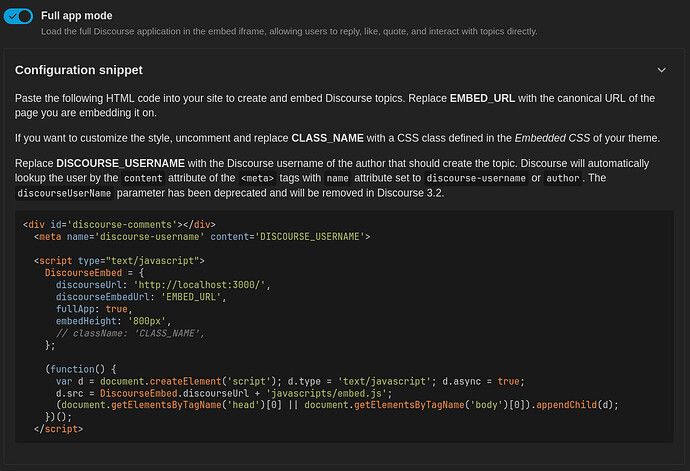The image size is (690, 471).
Task: Click the commented className: 'CLASS_NAME' line
Action: click(130, 333)
